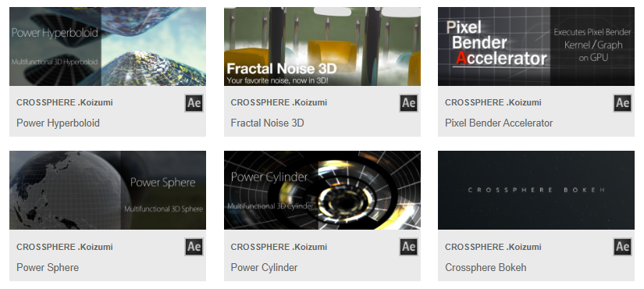Open the Crossphere Bokeh dark thumbnail
This screenshot has height=289, width=644.
(536, 191)
